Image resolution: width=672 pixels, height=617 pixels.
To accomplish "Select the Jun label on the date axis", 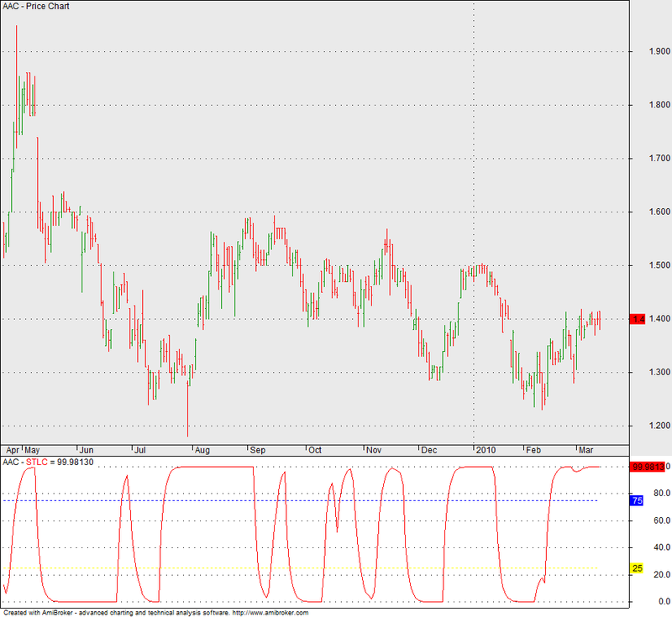I will (x=87, y=450).
